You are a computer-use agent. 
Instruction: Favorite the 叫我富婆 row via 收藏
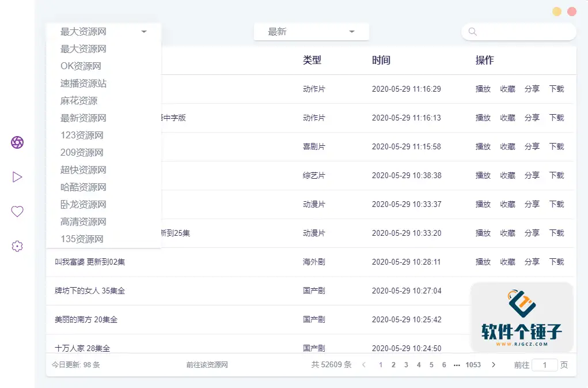click(507, 262)
